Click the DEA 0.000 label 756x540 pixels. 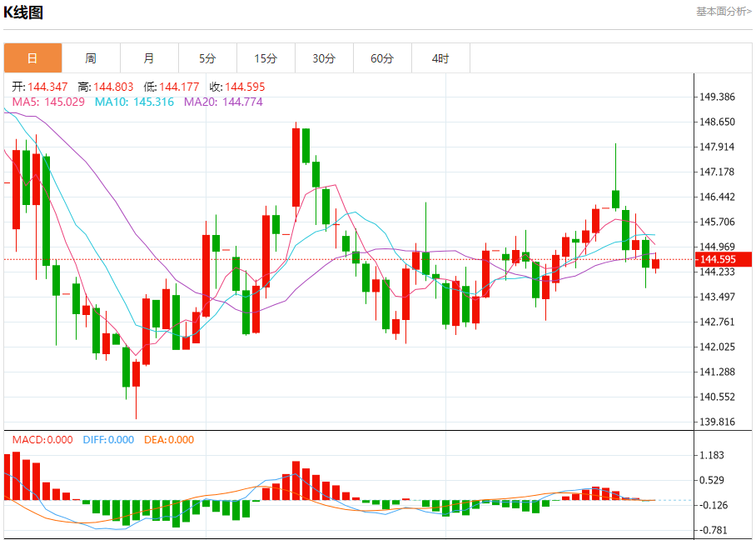click(x=170, y=440)
